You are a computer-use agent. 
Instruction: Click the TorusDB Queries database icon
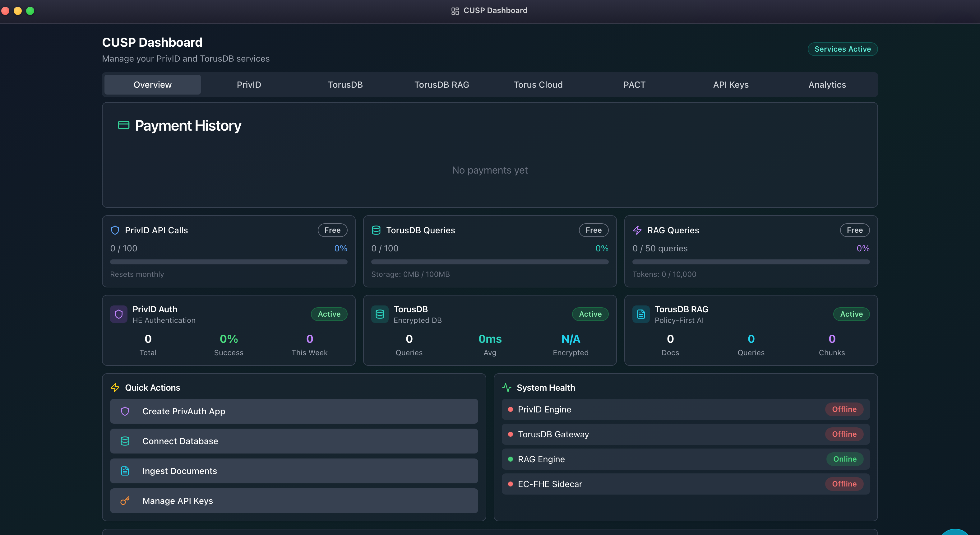coord(376,230)
